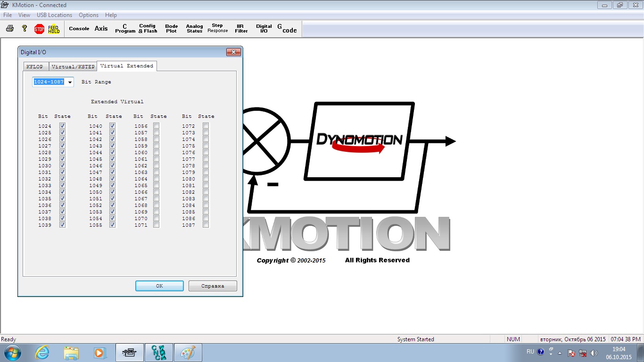644x362 pixels.
Task: Click the Справка help button
Action: [213, 286]
